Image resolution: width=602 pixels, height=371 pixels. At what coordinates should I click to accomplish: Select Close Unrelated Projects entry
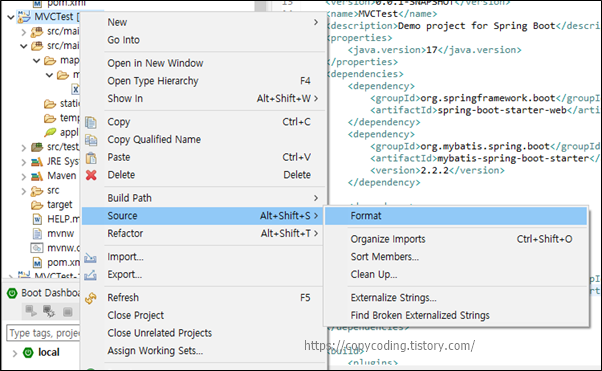coord(203,333)
